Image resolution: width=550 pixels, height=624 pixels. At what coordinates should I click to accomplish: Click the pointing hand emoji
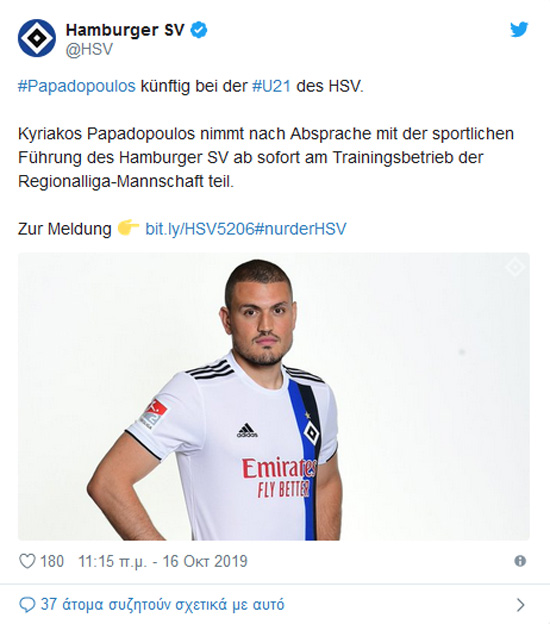pyautogui.click(x=128, y=228)
